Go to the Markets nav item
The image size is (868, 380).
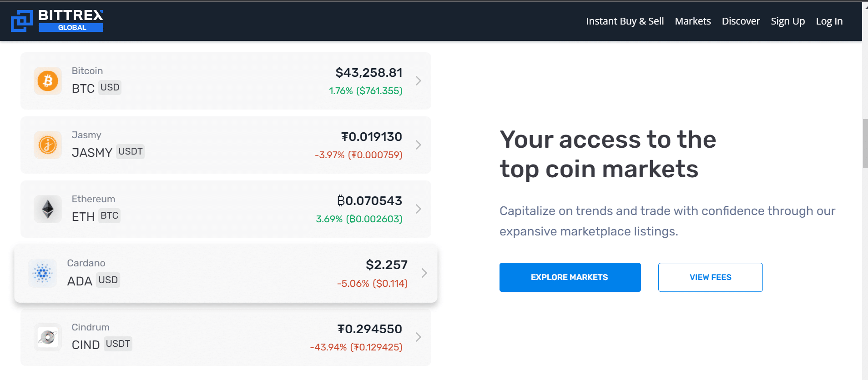693,21
